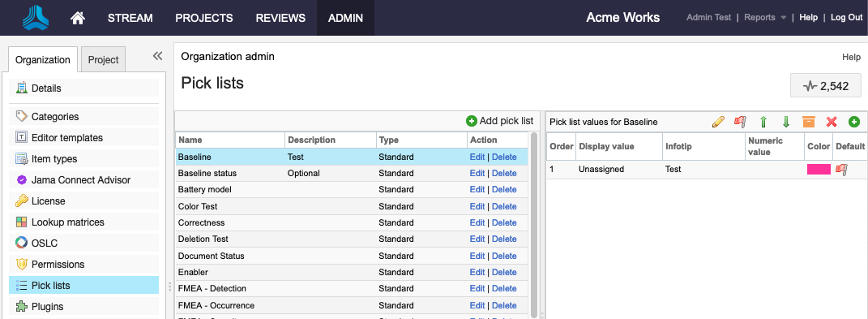Click Add pick list

[500, 121]
